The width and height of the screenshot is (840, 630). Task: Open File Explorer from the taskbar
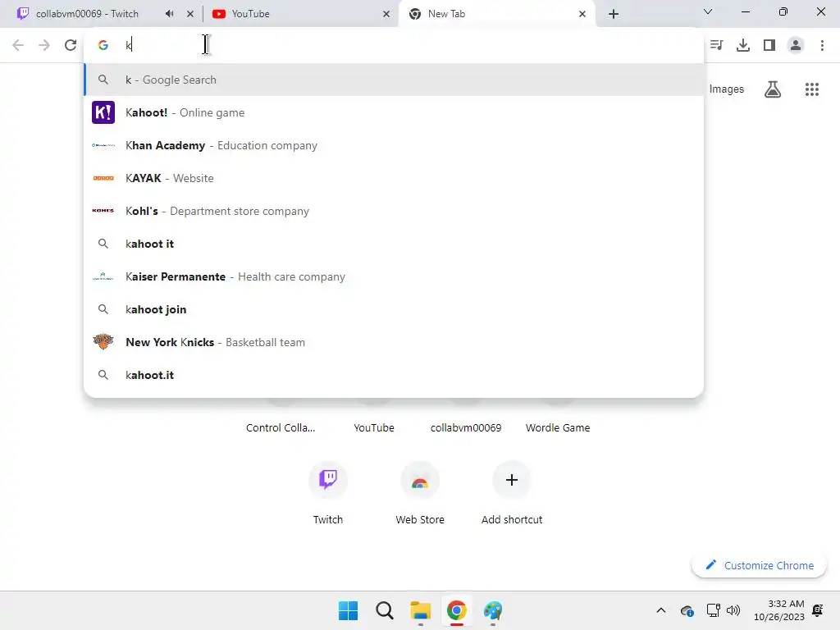[x=421, y=610]
